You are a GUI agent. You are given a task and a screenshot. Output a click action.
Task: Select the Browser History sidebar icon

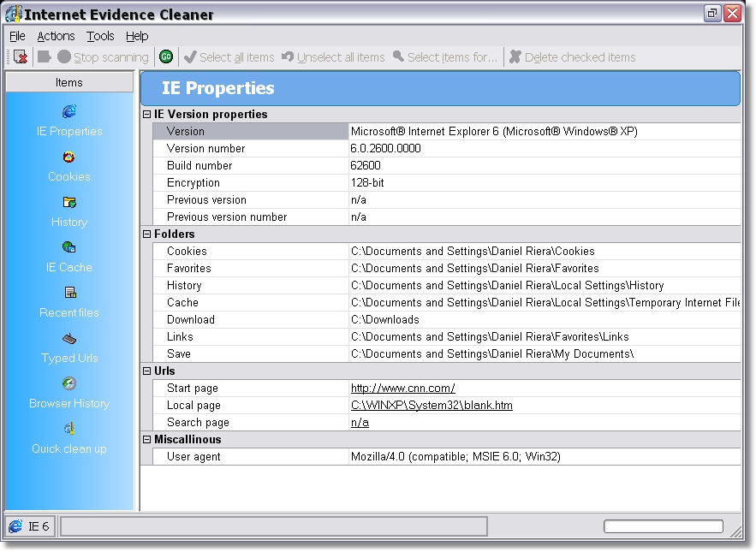pyautogui.click(x=69, y=383)
